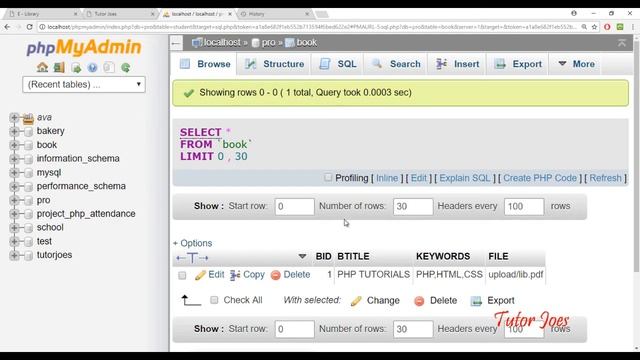Click the Refresh link
This screenshot has height=360, width=640.
[605, 178]
